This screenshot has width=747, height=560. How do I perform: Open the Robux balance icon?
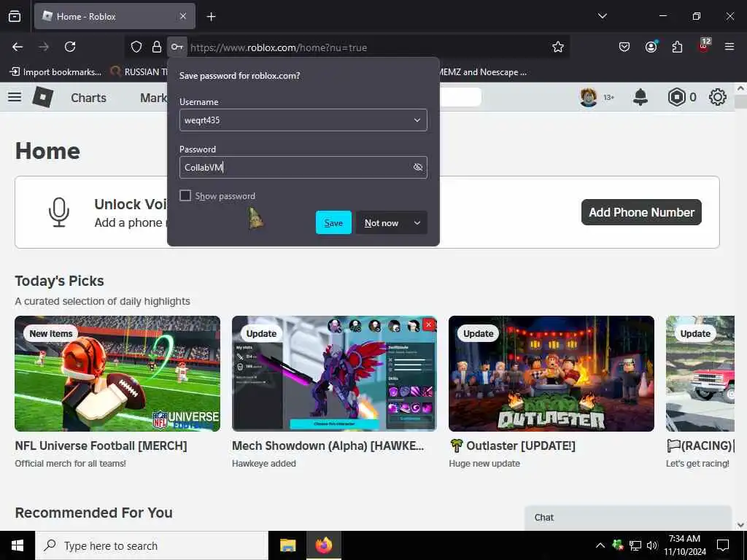coord(676,97)
